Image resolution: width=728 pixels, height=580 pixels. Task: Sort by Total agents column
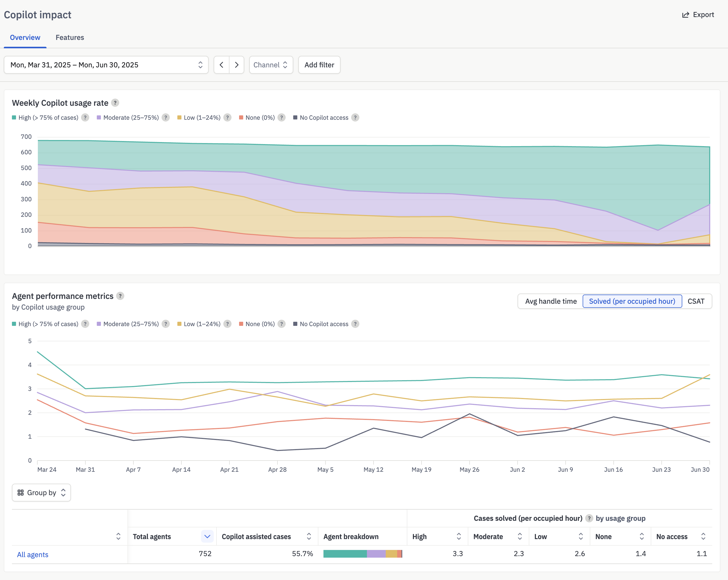tap(207, 537)
